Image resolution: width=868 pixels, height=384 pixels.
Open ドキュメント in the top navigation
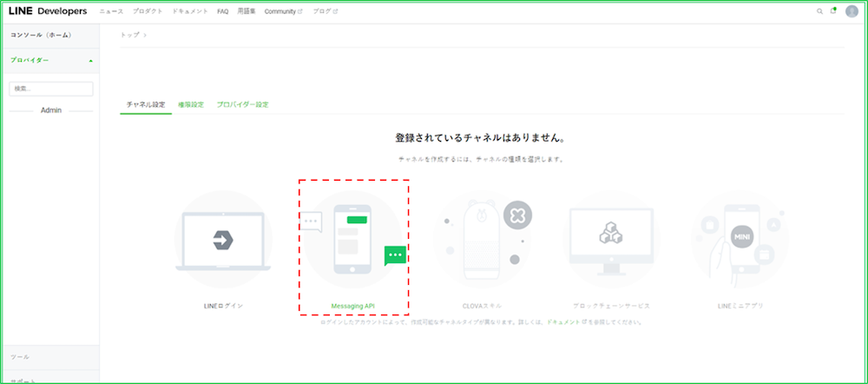(x=190, y=11)
